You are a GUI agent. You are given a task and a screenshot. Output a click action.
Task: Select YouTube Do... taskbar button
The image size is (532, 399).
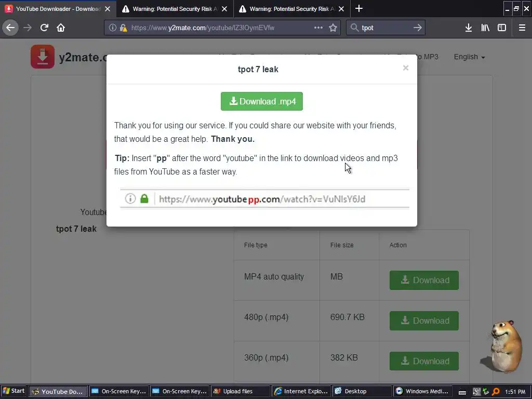[58, 391]
